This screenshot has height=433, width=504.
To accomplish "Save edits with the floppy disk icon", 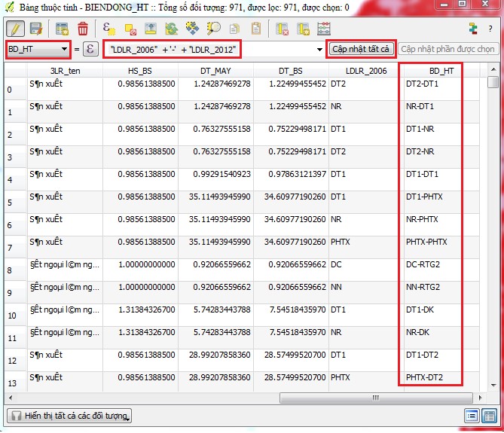I will 36,29.
